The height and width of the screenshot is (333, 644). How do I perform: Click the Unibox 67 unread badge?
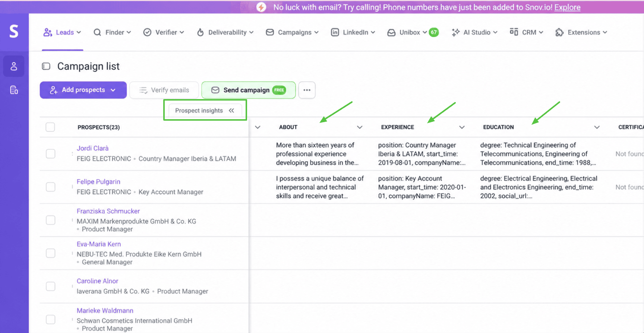point(434,32)
